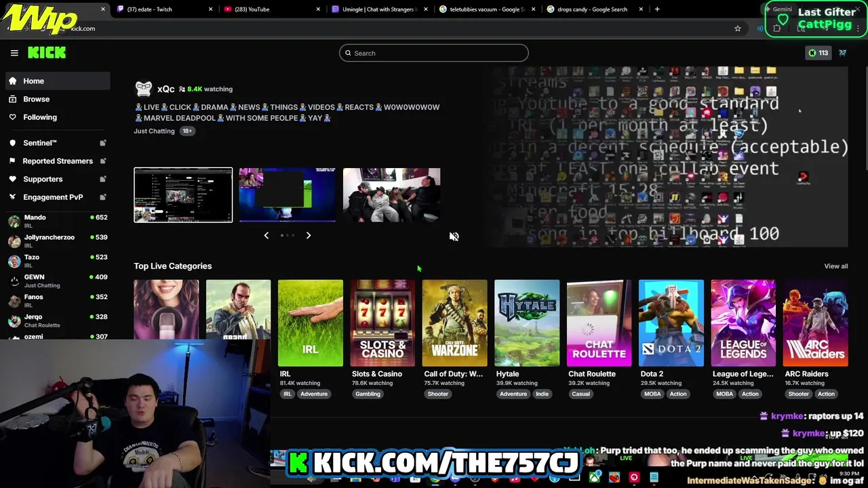Image resolution: width=868 pixels, height=488 pixels.
Task: Click the external-link icon beside Reported Streamers
Action: click(103, 161)
